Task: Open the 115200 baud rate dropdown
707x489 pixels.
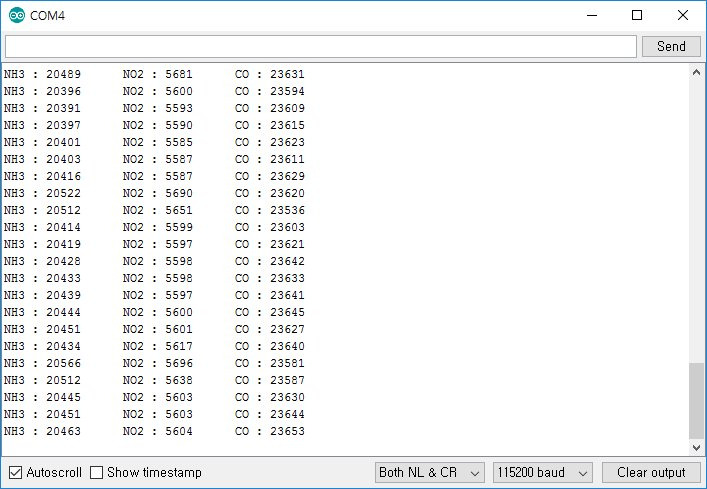Action: 542,472
